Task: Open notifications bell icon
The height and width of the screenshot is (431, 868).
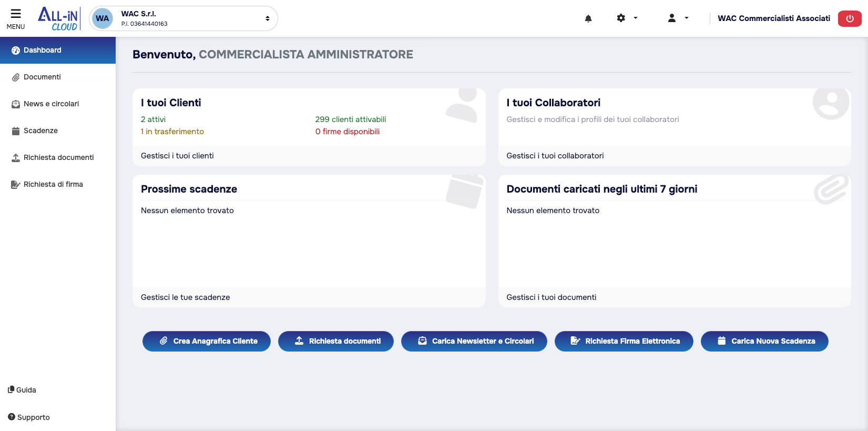Action: click(x=588, y=18)
